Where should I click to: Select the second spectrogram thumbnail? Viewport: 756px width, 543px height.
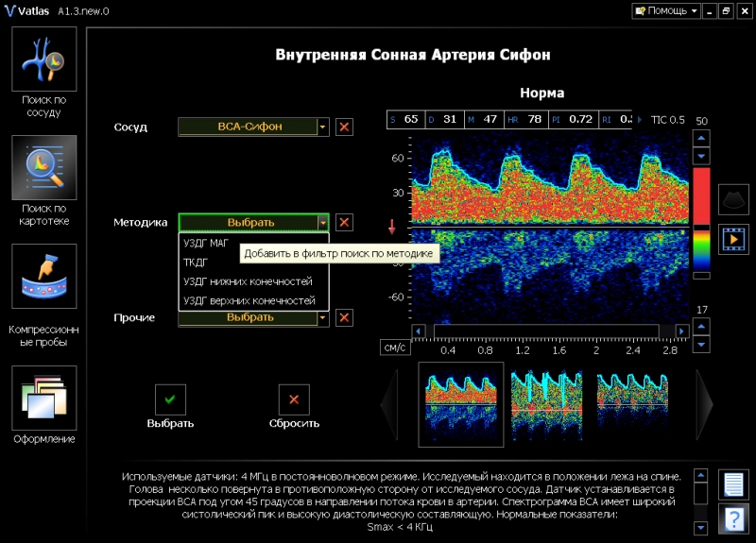(545, 403)
